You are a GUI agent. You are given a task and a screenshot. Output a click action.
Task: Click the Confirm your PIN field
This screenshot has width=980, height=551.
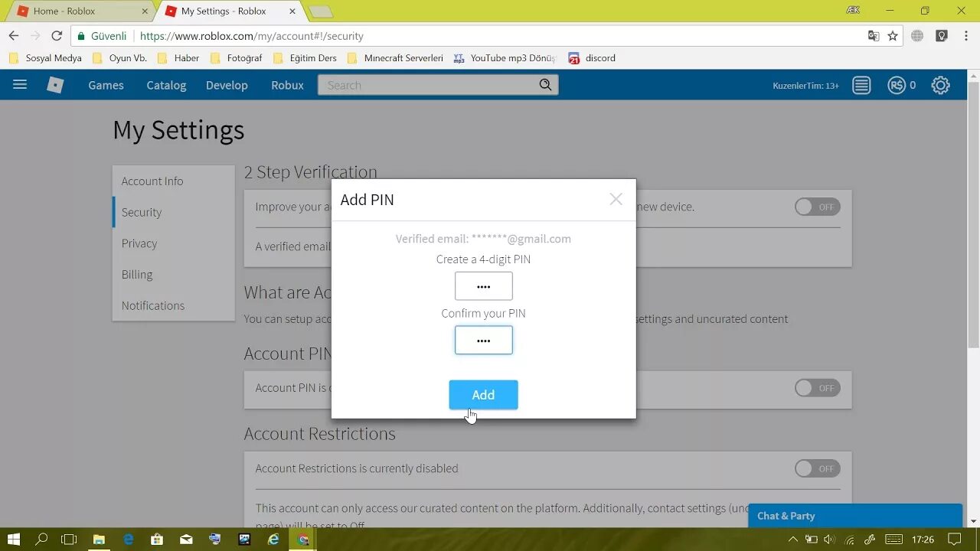[484, 341]
